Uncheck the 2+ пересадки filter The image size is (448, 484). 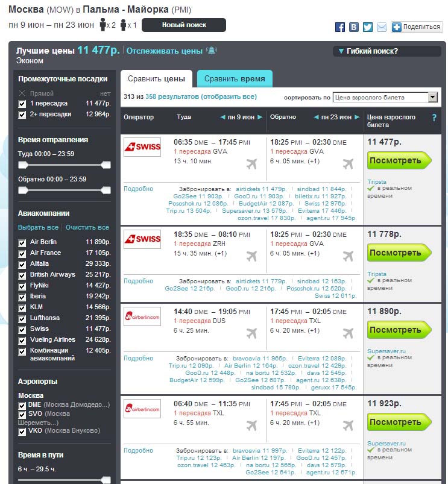pos(22,115)
